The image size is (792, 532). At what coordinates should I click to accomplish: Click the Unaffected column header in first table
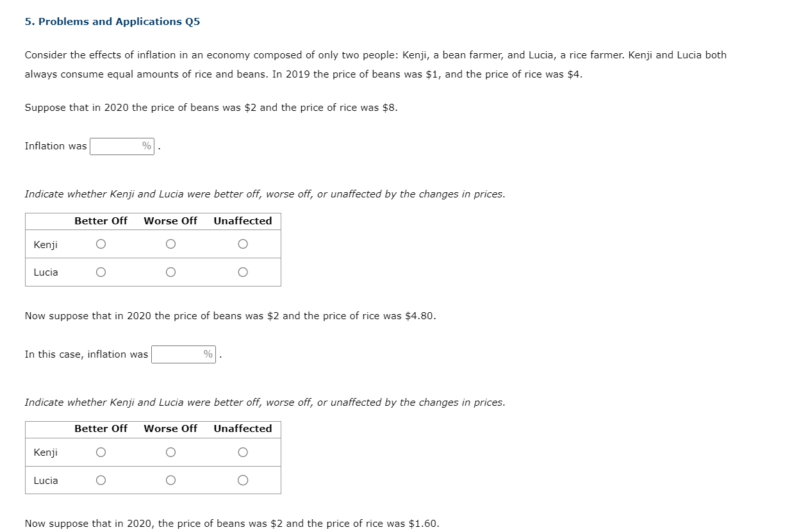(x=242, y=220)
